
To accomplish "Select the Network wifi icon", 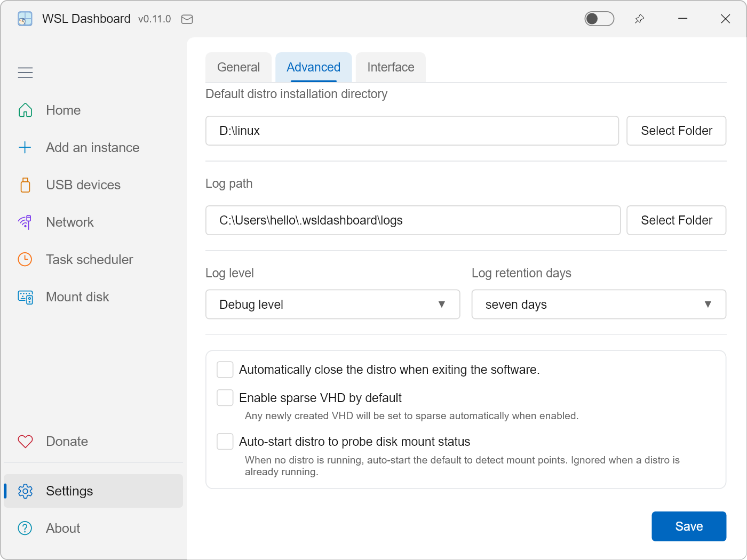I will point(25,222).
